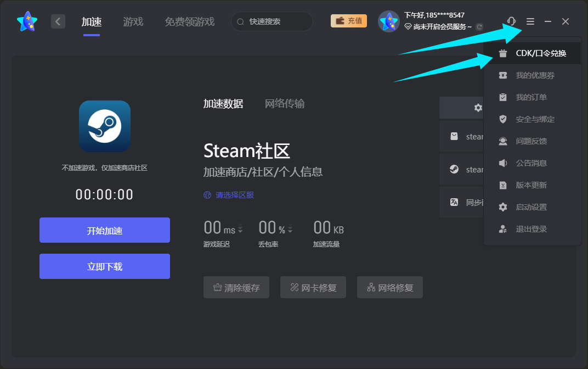This screenshot has height=369, width=588.
Task: Click the speaker icon beside 公告消息
Action: click(503, 163)
